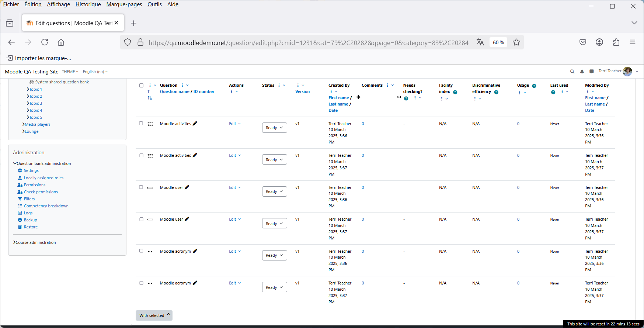644x328 pixels.
Task: Click the Last used help icon
Action: pos(553,92)
